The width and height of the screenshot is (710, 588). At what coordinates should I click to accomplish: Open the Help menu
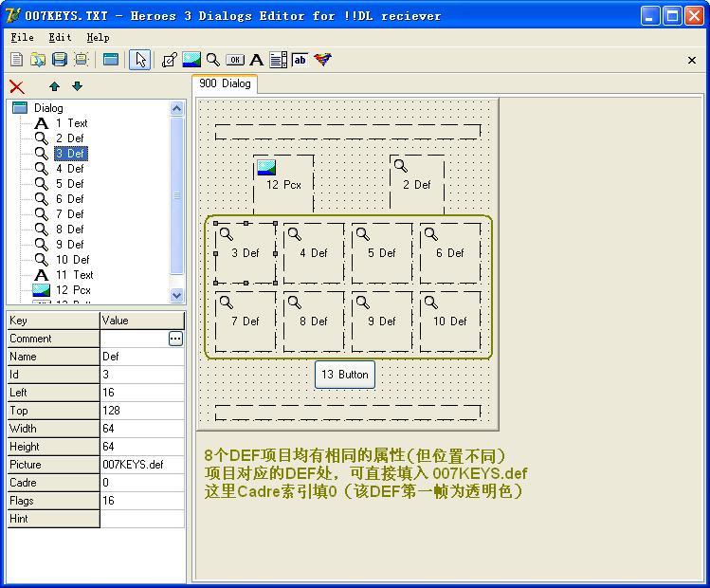tap(98, 37)
